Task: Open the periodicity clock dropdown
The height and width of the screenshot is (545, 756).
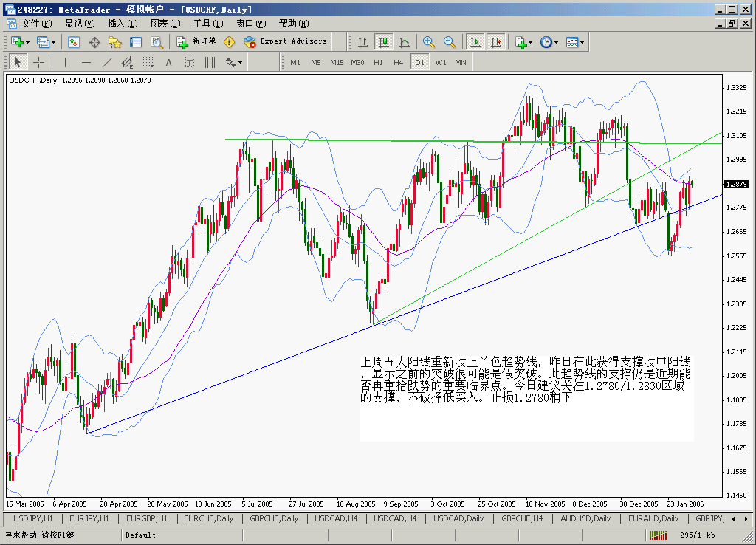Action: (548, 42)
